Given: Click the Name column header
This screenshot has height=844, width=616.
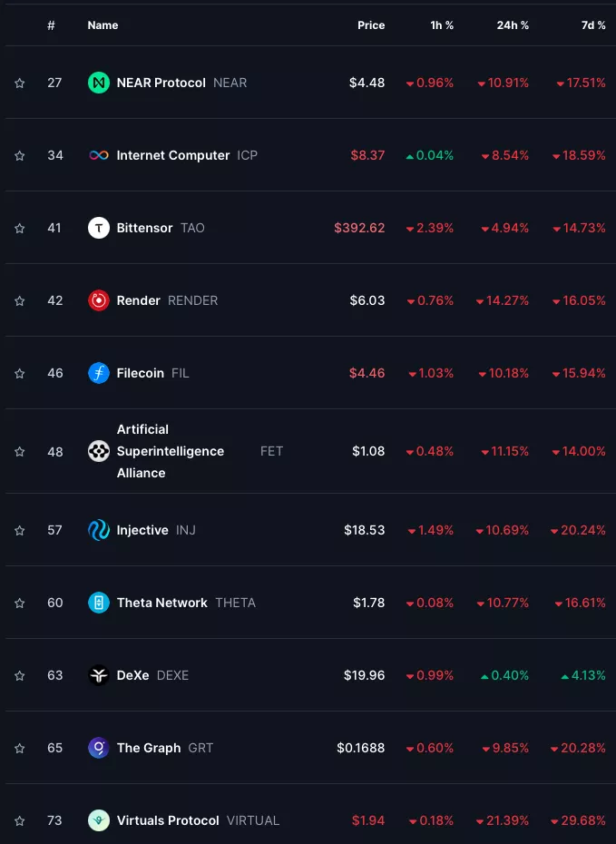Looking at the screenshot, I should [x=103, y=25].
